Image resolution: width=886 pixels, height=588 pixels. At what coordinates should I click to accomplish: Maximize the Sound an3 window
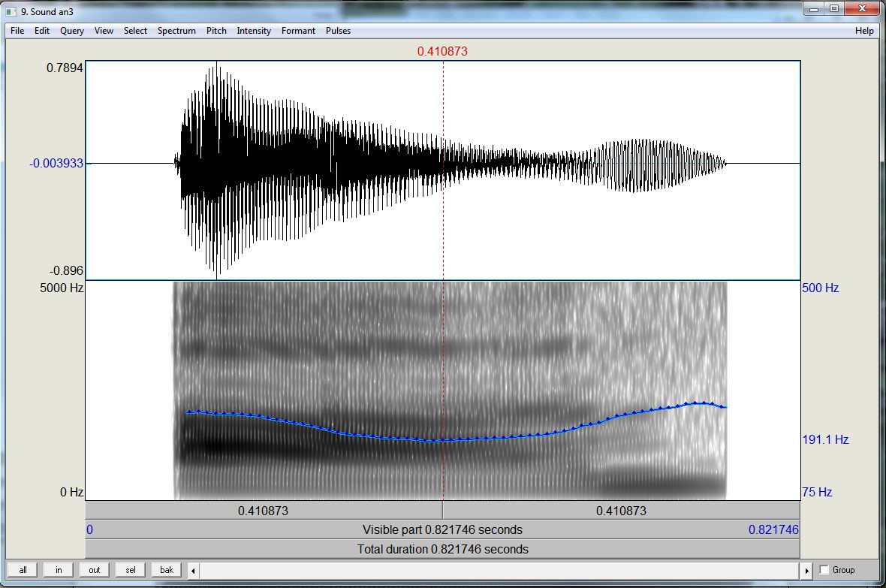834,8
